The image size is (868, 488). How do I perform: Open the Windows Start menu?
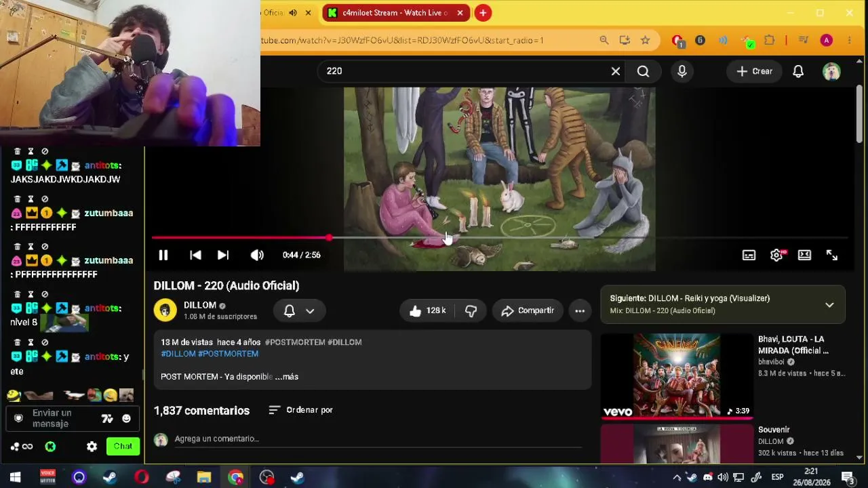[x=15, y=477]
